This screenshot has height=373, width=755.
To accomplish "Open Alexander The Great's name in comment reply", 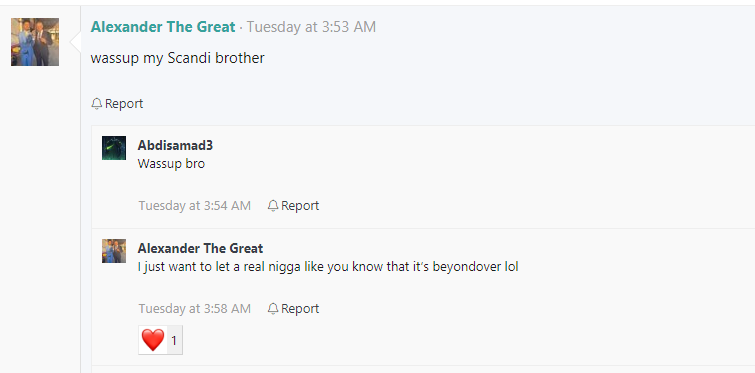I will (x=200, y=248).
